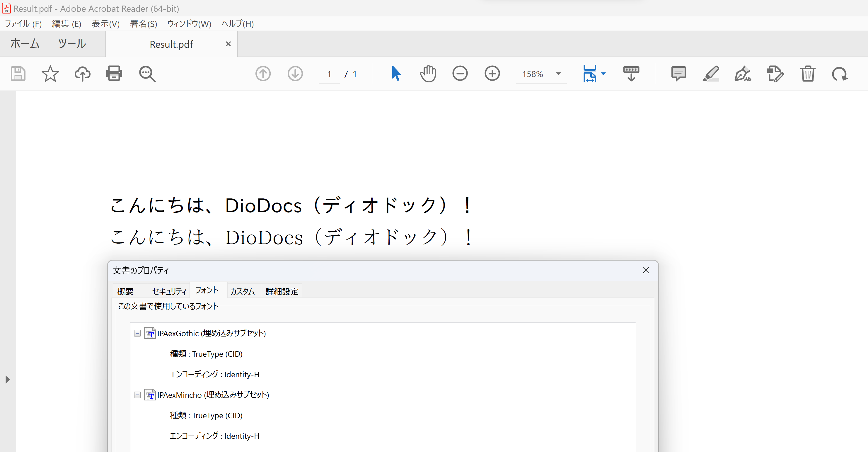
Task: Open page display options dropdown arrow
Action: coord(603,74)
